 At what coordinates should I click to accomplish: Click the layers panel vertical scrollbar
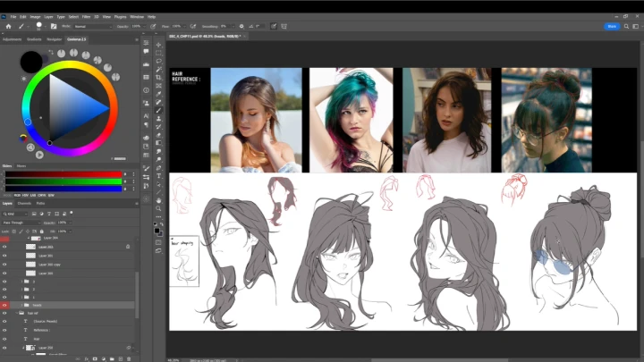pyautogui.click(x=137, y=295)
